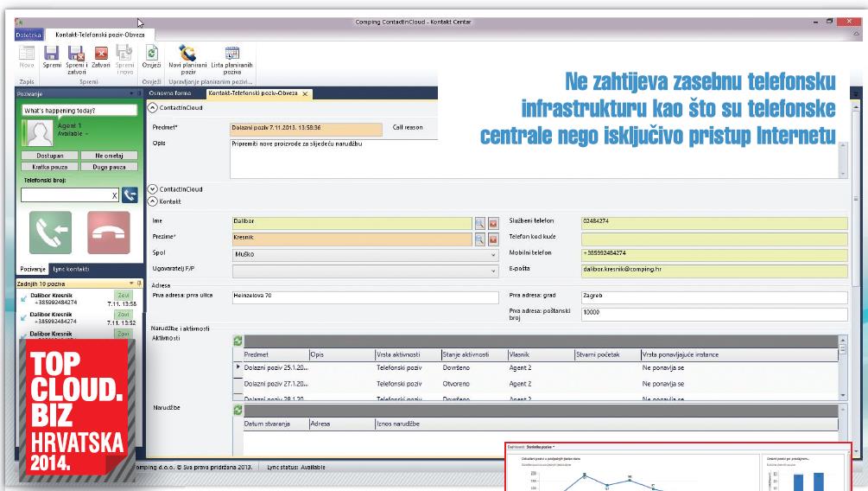Click Spremi i zatvori ribbon icon

point(76,54)
